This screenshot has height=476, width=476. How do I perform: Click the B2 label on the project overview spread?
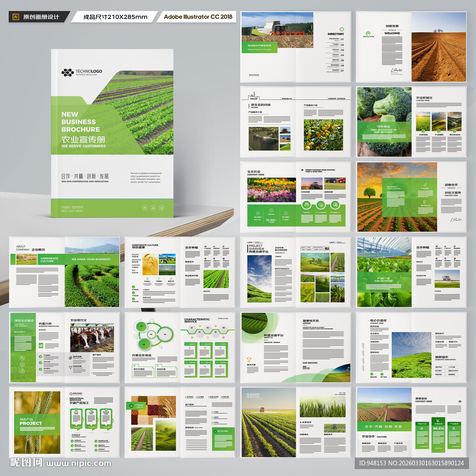(327, 248)
